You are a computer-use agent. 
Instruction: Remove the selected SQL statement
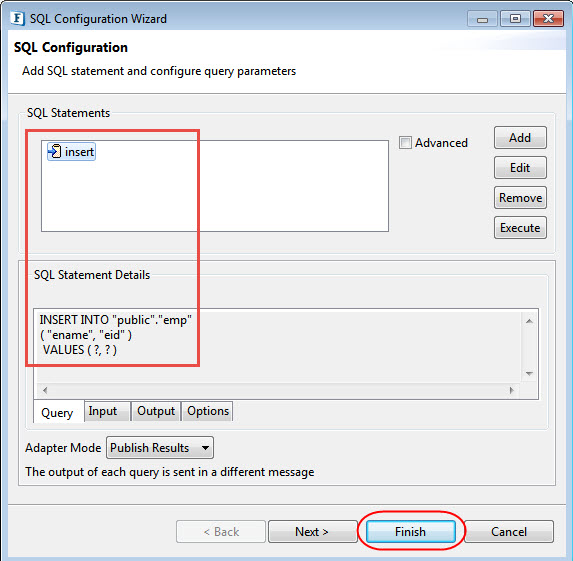520,198
